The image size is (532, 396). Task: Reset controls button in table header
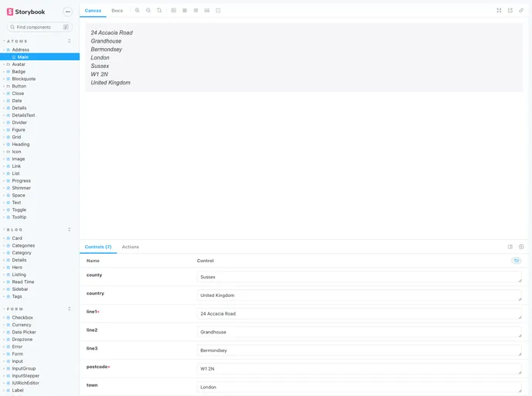click(516, 261)
